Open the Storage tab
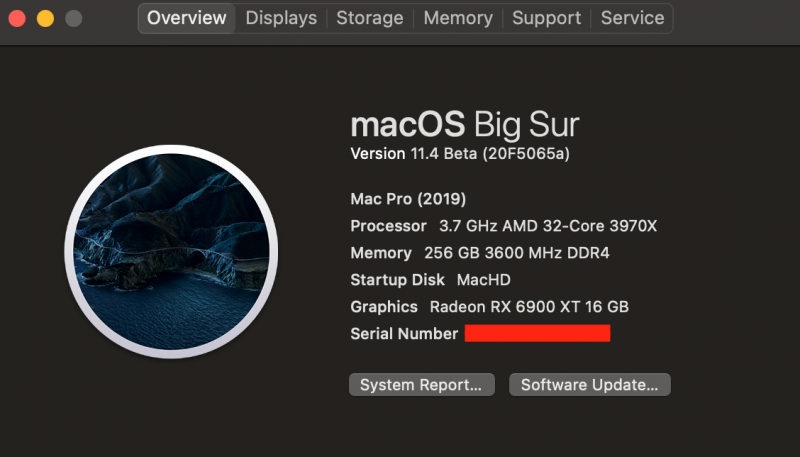Image resolution: width=800 pixels, height=457 pixels. (370, 18)
